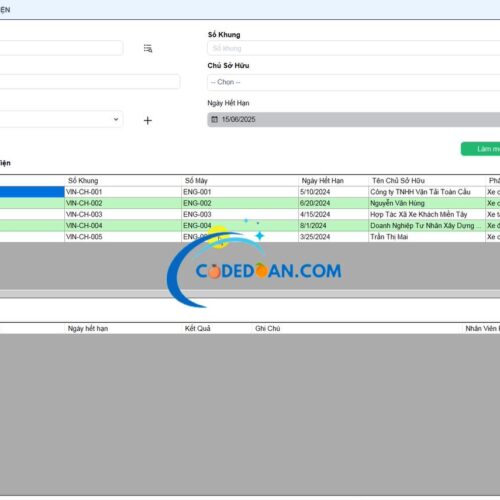Viewport: 500px width, 500px height.
Task: Select owner Hợp Tác Xã Xe Khách Miền Tây
Action: click(427, 214)
